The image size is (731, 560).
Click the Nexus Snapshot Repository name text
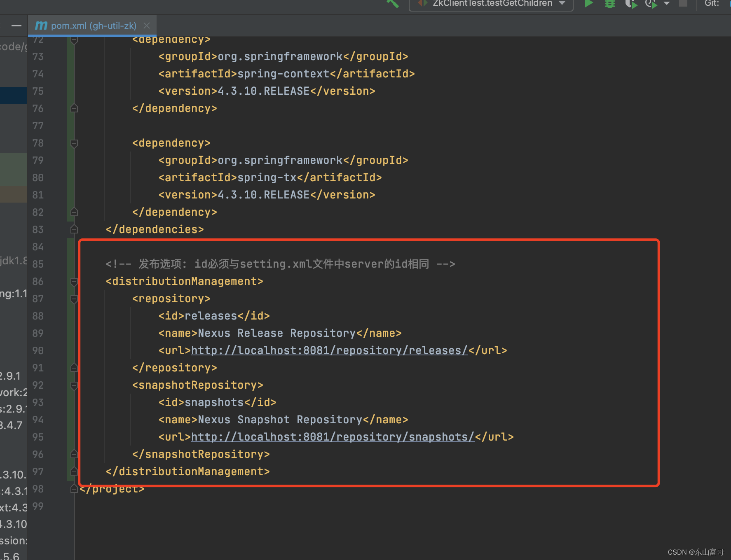[x=280, y=420]
